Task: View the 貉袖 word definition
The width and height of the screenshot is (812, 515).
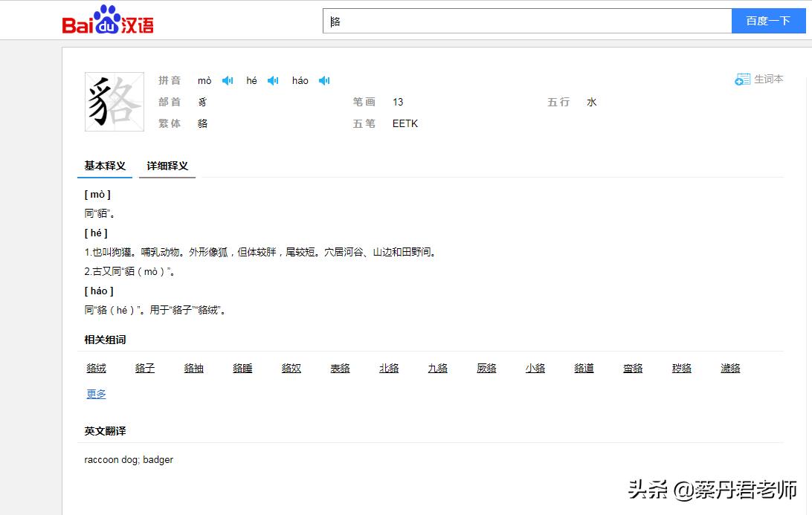Action: [193, 367]
